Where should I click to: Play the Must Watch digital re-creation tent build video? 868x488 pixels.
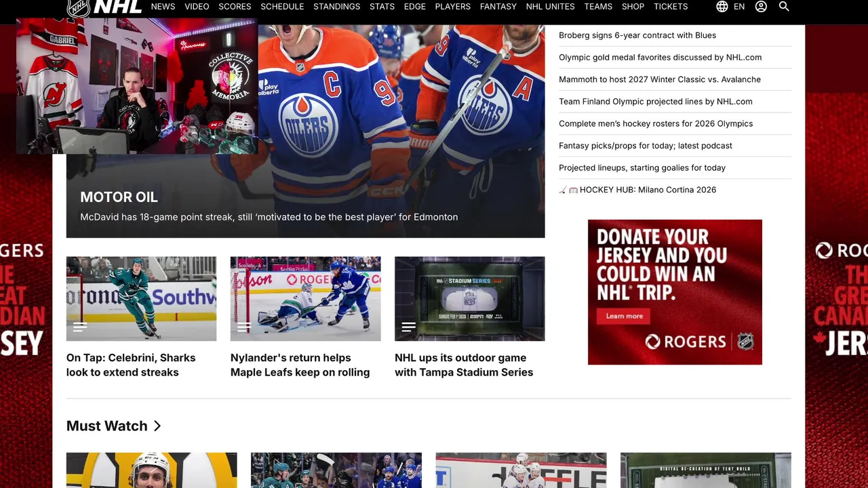(706, 470)
